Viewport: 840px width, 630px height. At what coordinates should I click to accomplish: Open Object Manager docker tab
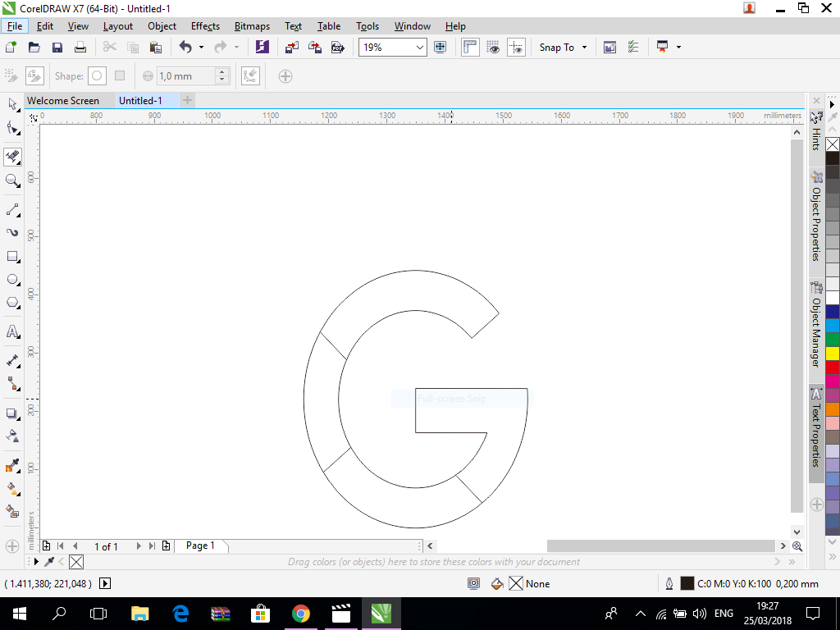(x=816, y=323)
